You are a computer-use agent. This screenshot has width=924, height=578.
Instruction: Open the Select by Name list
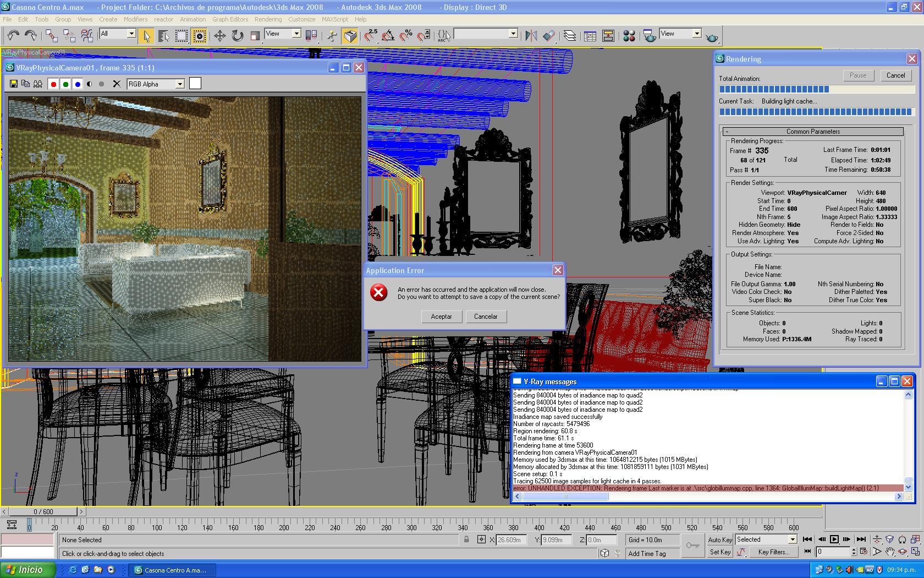tap(163, 36)
